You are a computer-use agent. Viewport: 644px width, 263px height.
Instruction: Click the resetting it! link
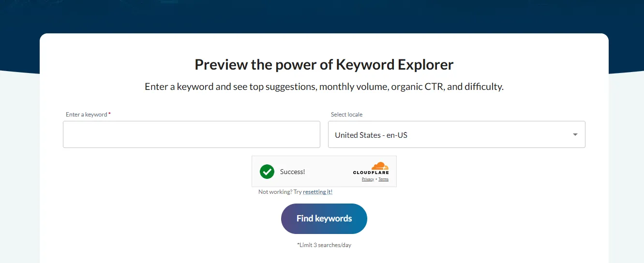tap(317, 192)
